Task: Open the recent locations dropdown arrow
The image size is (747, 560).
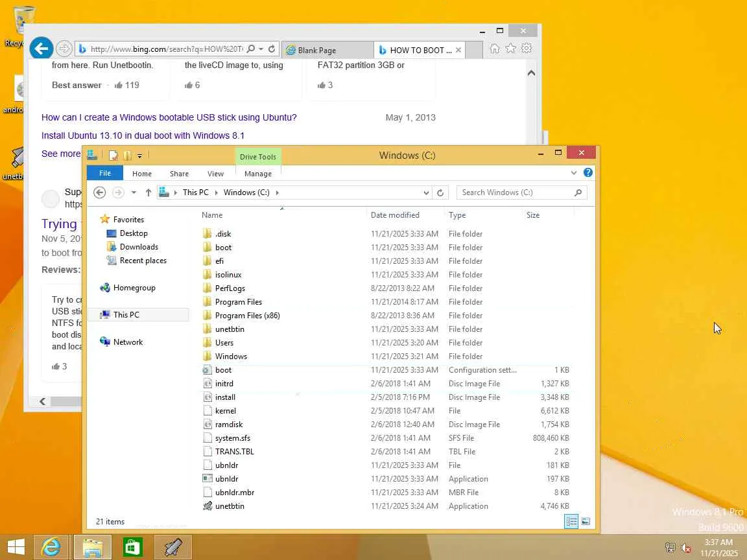Action: (134, 192)
